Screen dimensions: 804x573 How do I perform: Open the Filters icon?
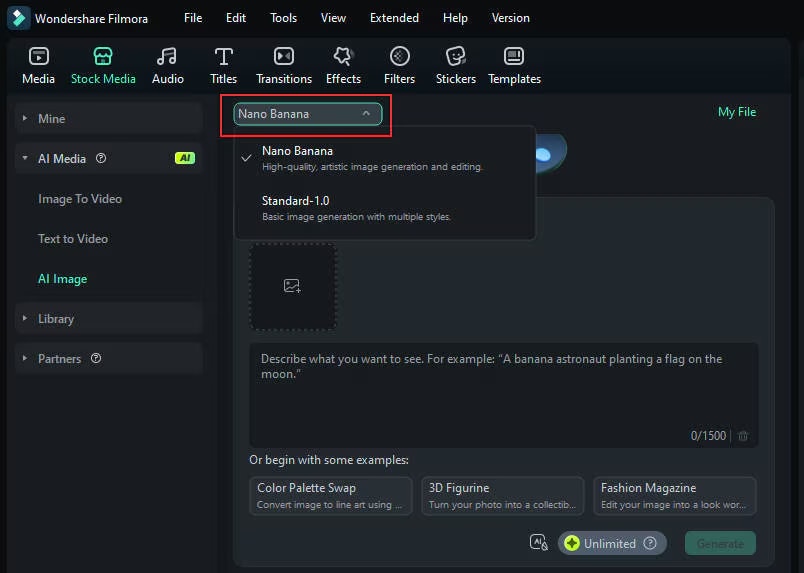pyautogui.click(x=399, y=56)
